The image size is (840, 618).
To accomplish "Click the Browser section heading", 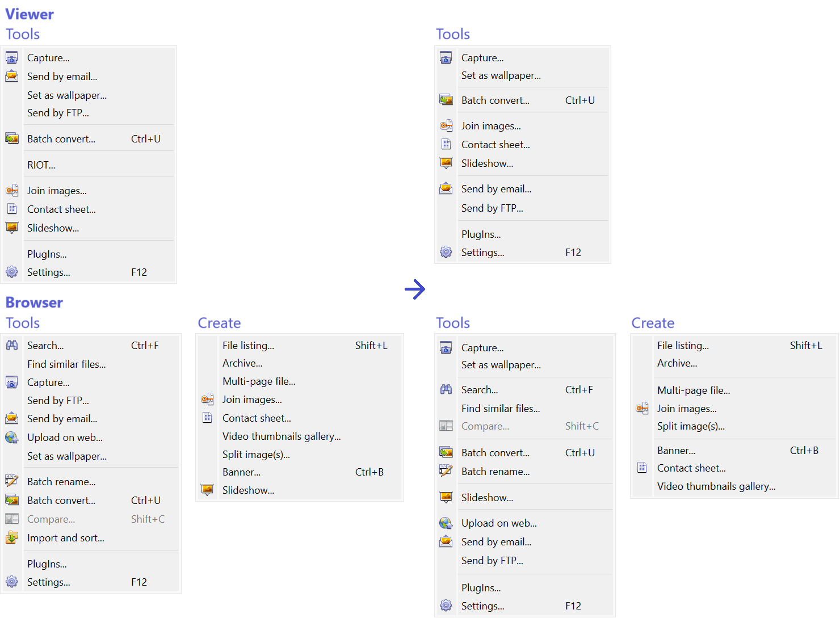I will click(34, 302).
